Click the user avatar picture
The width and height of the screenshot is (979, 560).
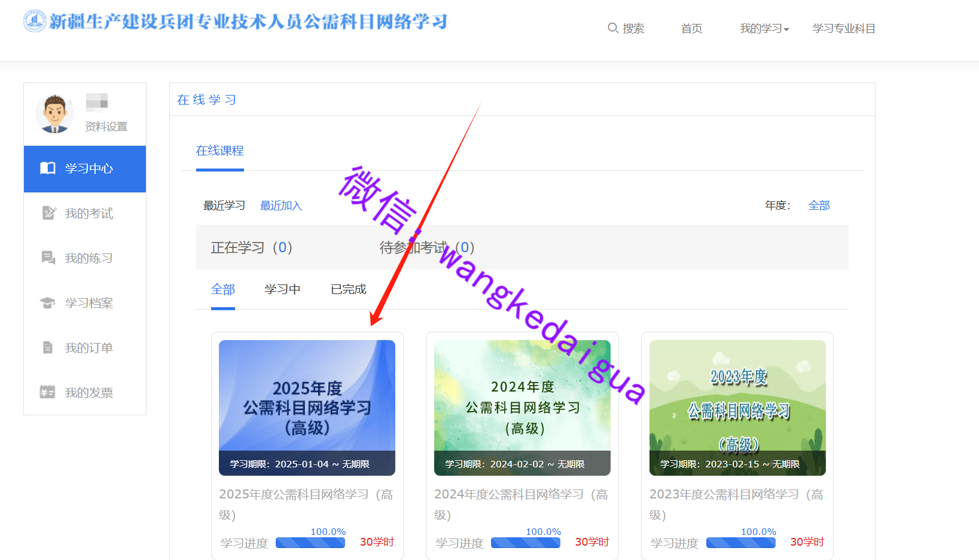click(x=54, y=113)
